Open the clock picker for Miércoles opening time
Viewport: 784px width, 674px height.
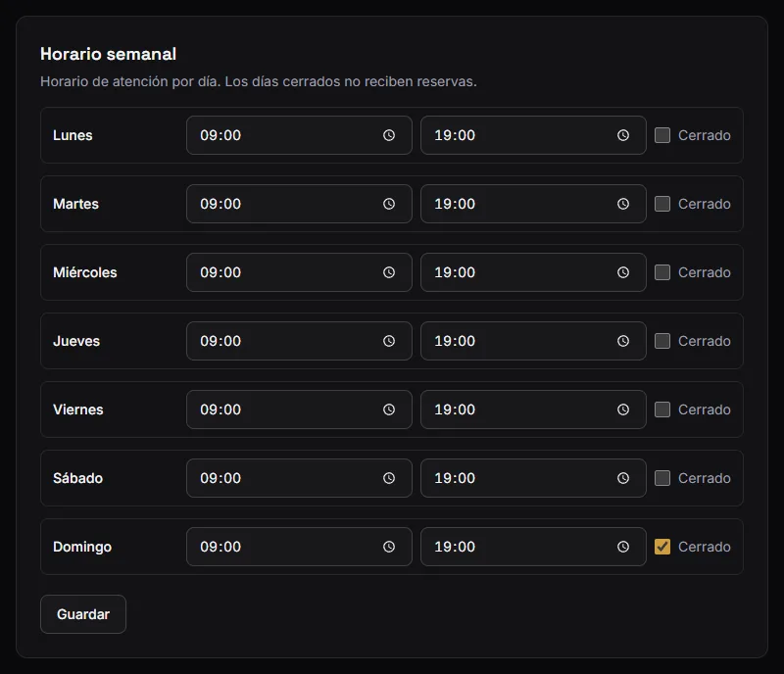[389, 272]
